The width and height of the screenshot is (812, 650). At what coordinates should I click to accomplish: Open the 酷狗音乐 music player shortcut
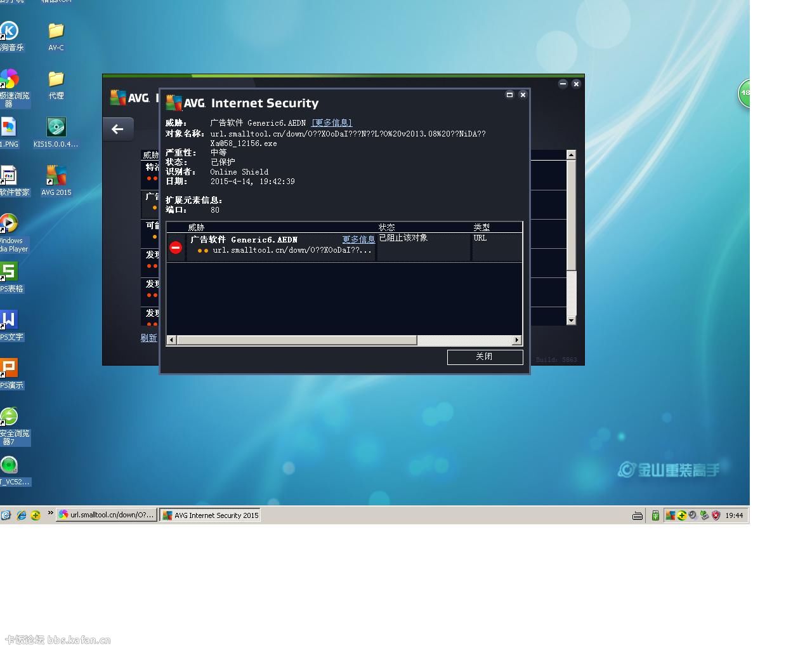(x=11, y=37)
